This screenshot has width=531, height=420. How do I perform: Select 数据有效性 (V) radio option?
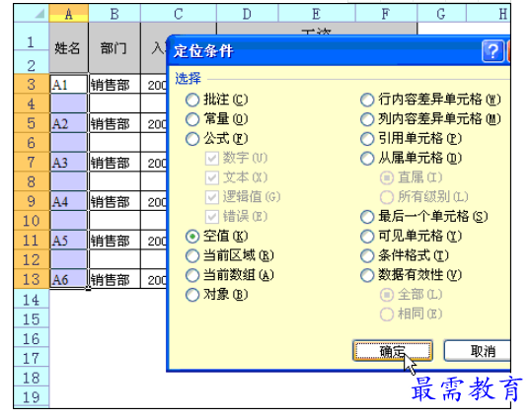coord(367,275)
